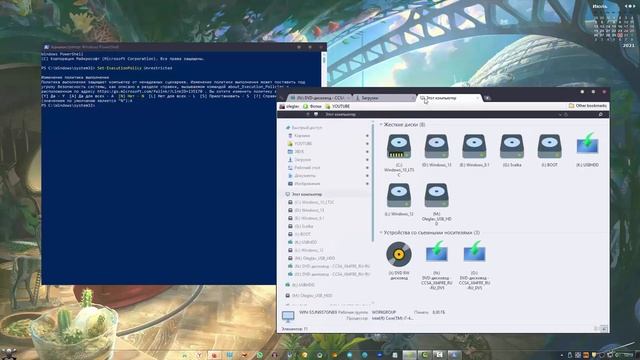Select the I: BOOT drive icon

[549, 147]
